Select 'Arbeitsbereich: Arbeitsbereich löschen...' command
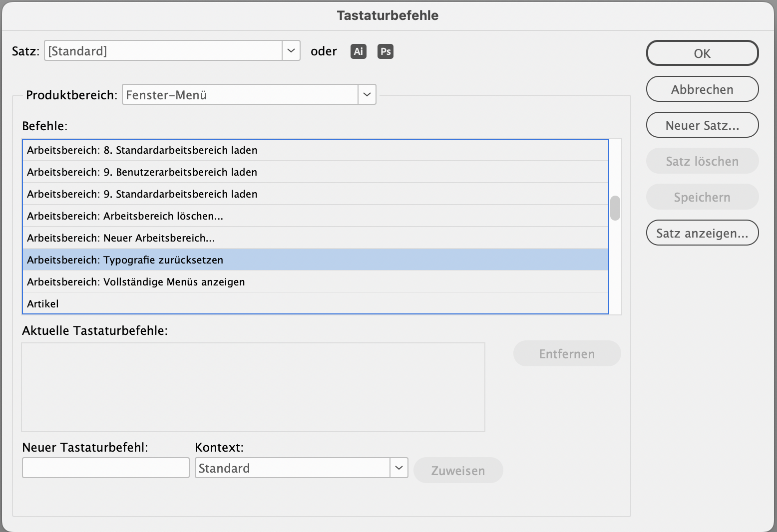 125,216
